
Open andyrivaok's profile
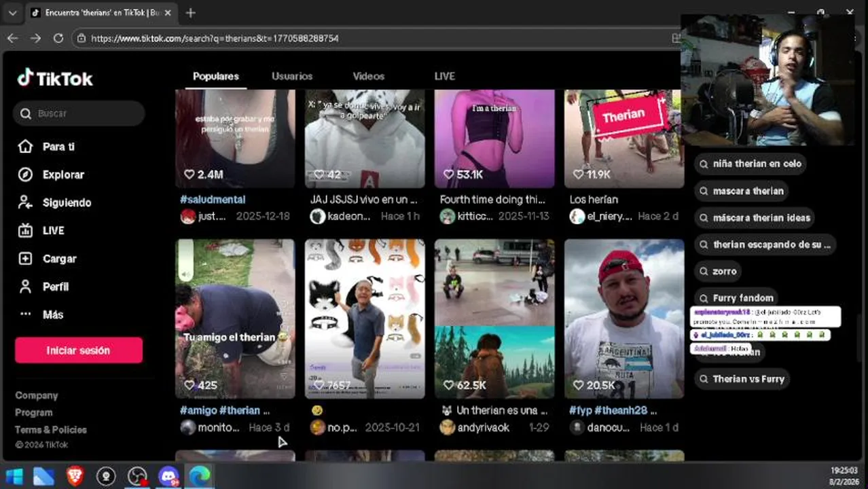[x=482, y=427]
